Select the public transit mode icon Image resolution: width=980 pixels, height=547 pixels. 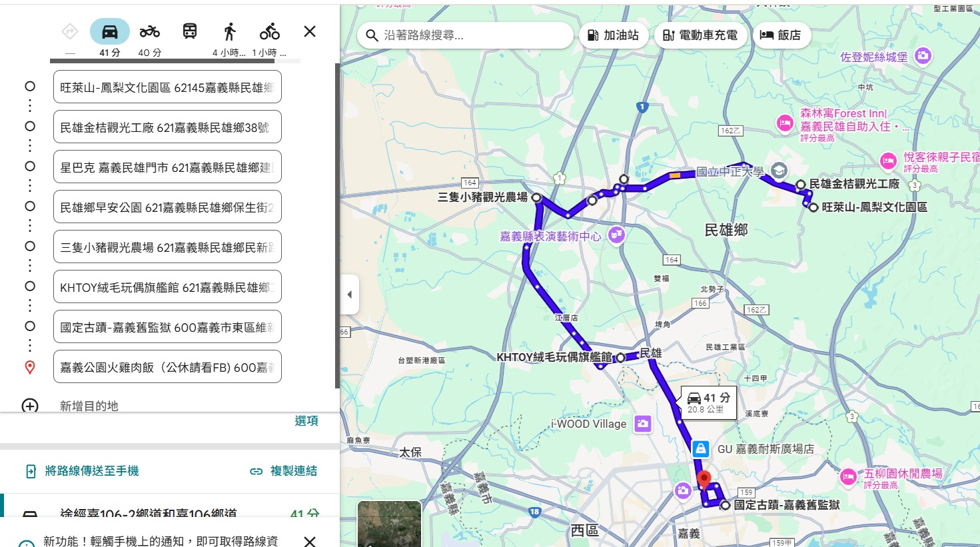[x=189, y=31]
